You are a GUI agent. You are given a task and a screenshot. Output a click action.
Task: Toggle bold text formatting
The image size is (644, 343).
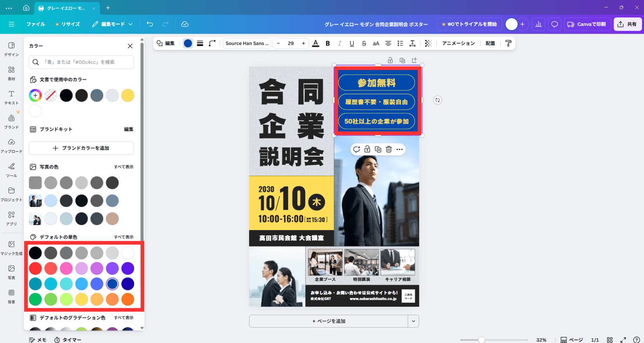click(328, 43)
